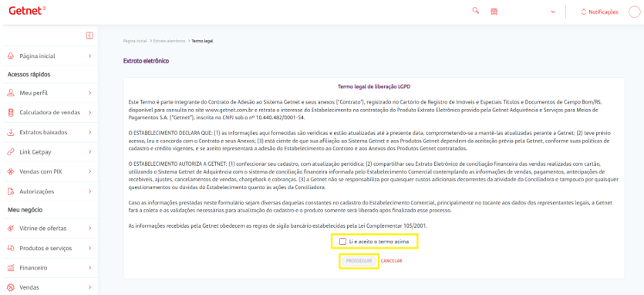Expand Vendas com PIX chevron

click(89, 171)
